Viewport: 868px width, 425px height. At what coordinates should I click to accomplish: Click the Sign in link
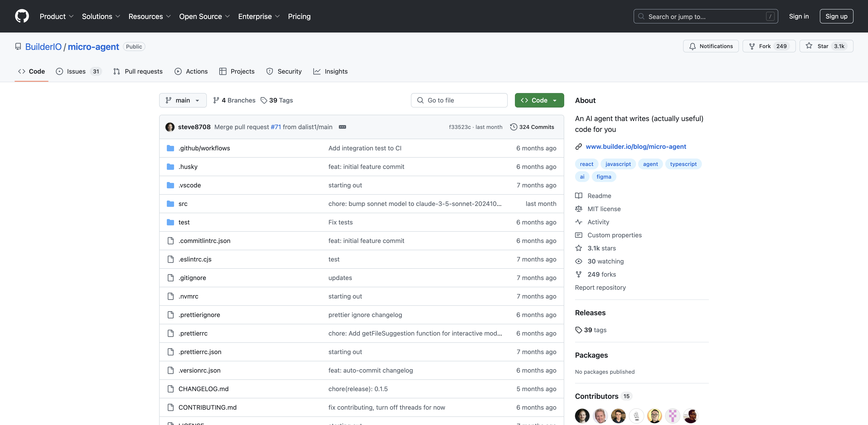[799, 16]
